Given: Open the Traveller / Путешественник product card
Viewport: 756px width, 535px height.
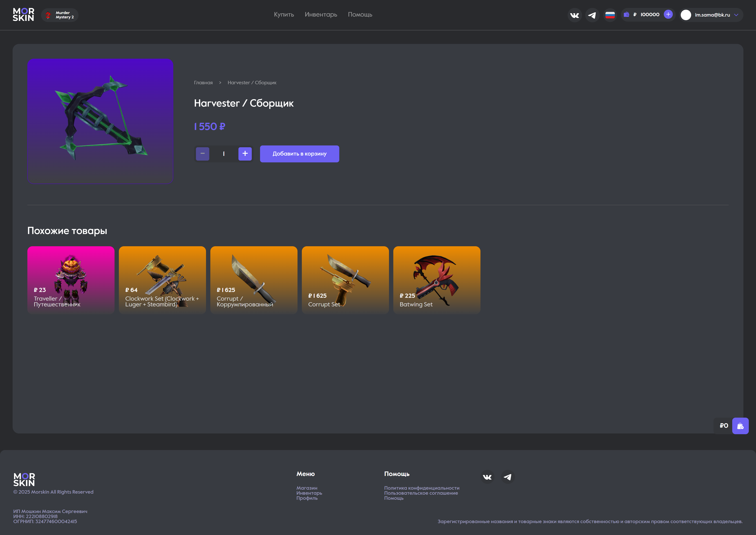Looking at the screenshot, I should tap(71, 280).
